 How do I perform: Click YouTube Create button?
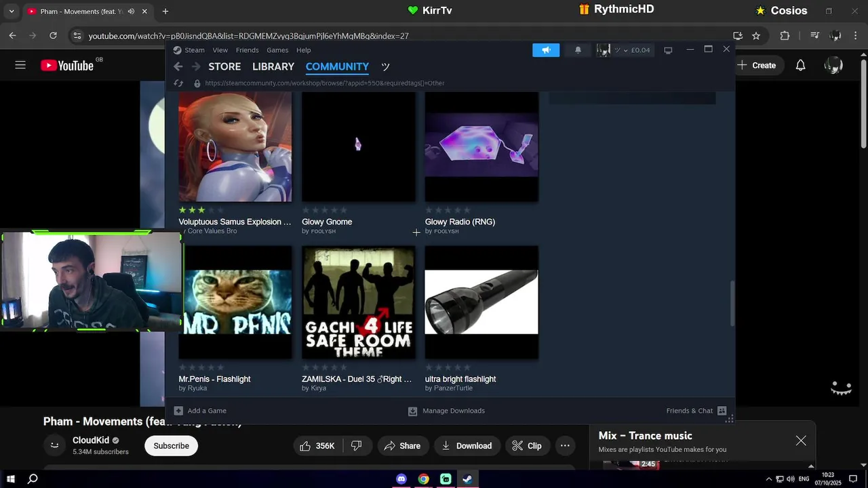(x=757, y=65)
